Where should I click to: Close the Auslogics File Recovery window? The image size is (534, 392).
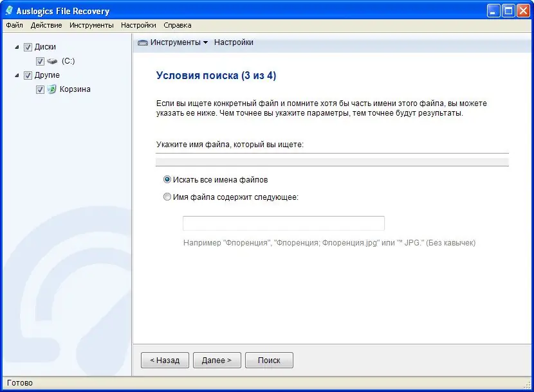pyautogui.click(x=523, y=11)
